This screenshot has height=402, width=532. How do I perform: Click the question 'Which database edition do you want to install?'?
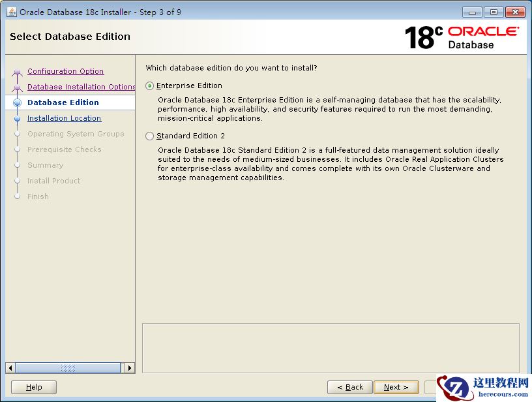click(231, 68)
